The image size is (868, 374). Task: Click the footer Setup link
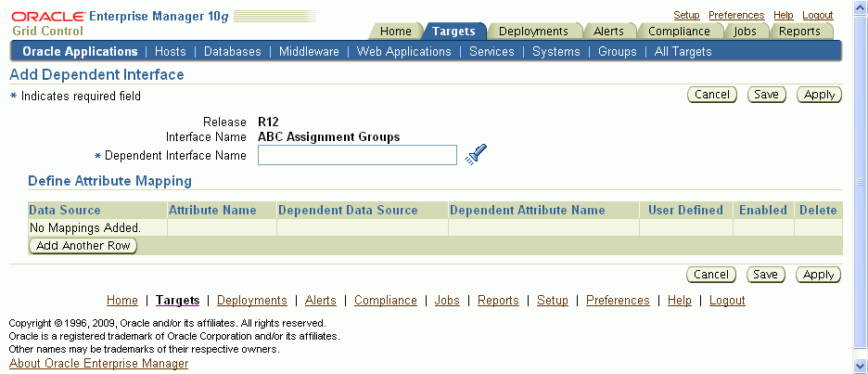(x=553, y=301)
